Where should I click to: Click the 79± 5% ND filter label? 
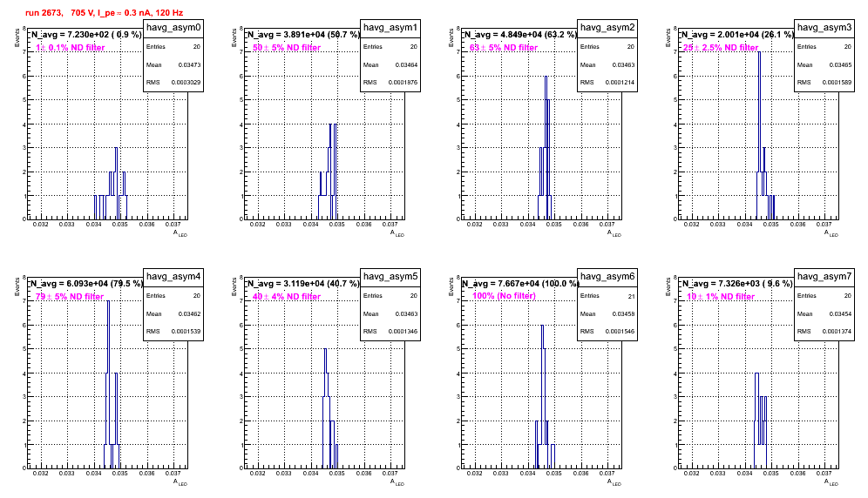click(70, 297)
